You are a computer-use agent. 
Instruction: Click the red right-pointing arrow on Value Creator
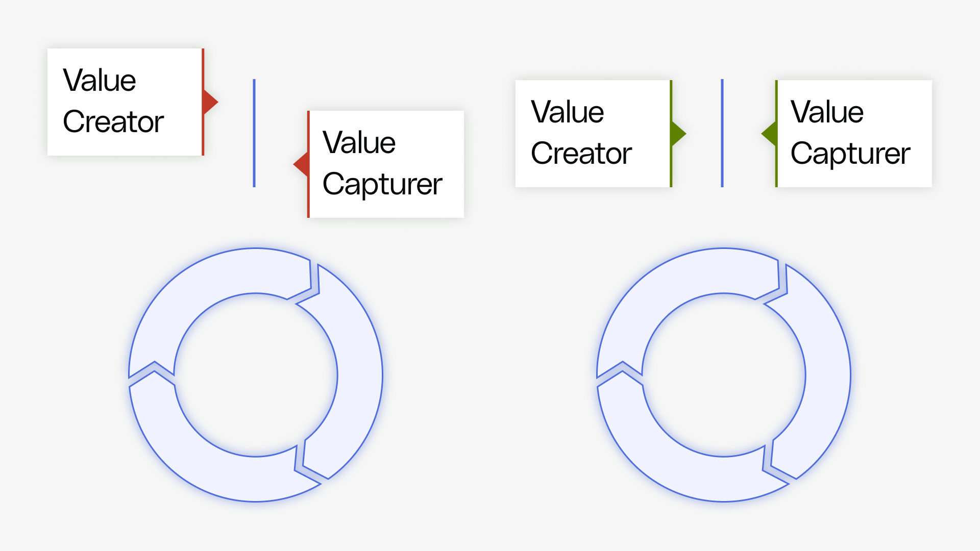(211, 102)
